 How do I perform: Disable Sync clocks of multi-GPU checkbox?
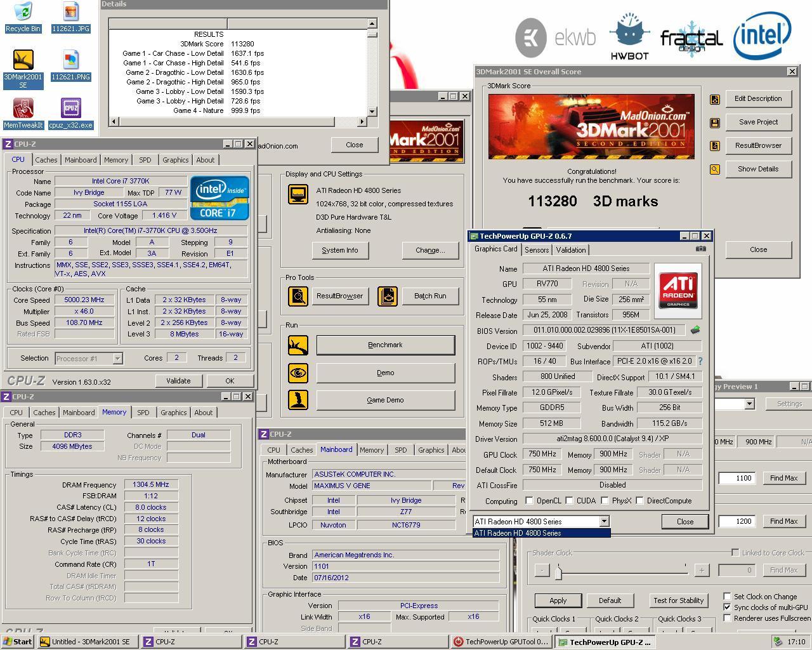point(727,607)
